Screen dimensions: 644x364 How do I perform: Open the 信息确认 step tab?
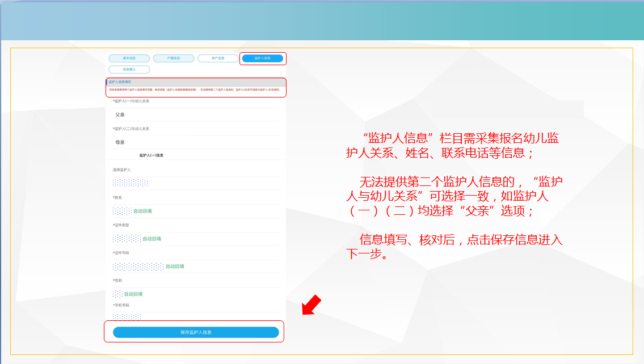click(x=129, y=70)
